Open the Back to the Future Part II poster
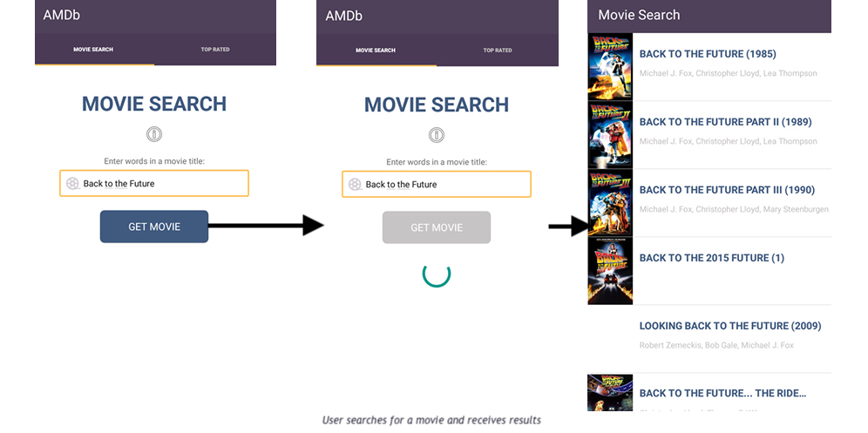 tap(610, 135)
